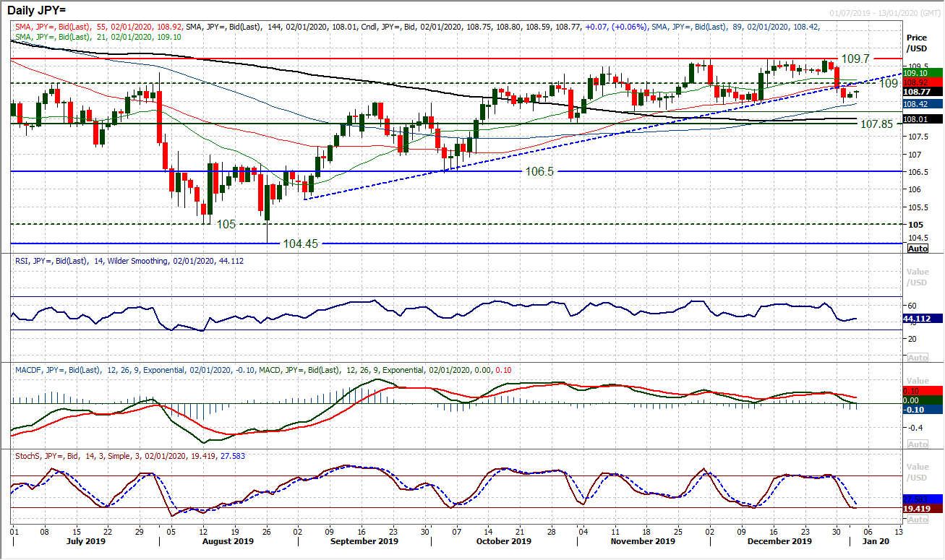
Task: Click the Auto button in Stochastic panel
Action: click(917, 520)
